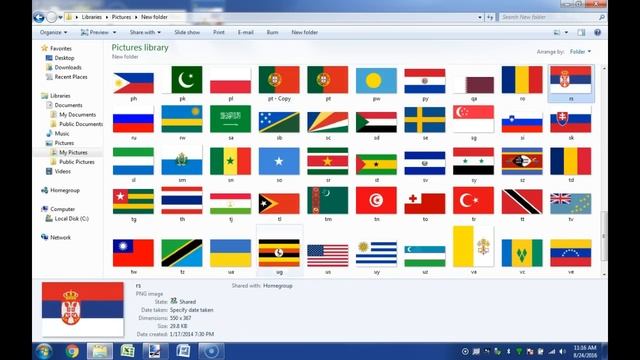Select the ug Uganda flag thumbnail
This screenshot has width=640, height=360.
(279, 253)
